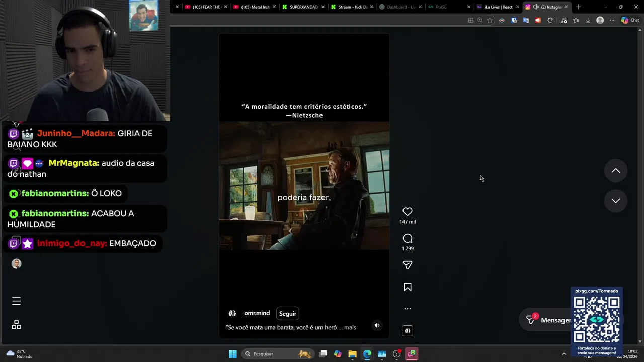644x362 pixels.
Task: Open the weather widget showing 22°C Nublado
Action: click(19, 354)
